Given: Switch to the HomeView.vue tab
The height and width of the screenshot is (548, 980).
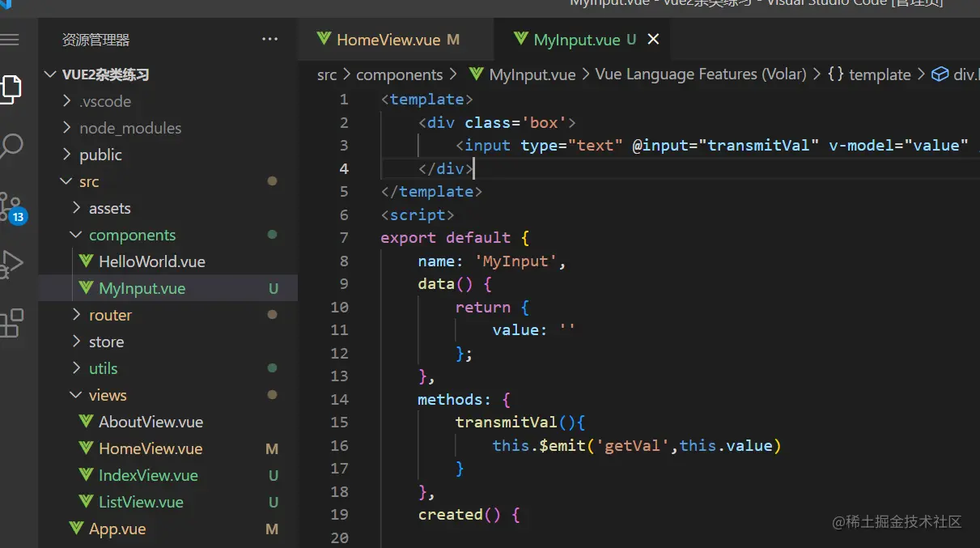Looking at the screenshot, I should tap(388, 39).
